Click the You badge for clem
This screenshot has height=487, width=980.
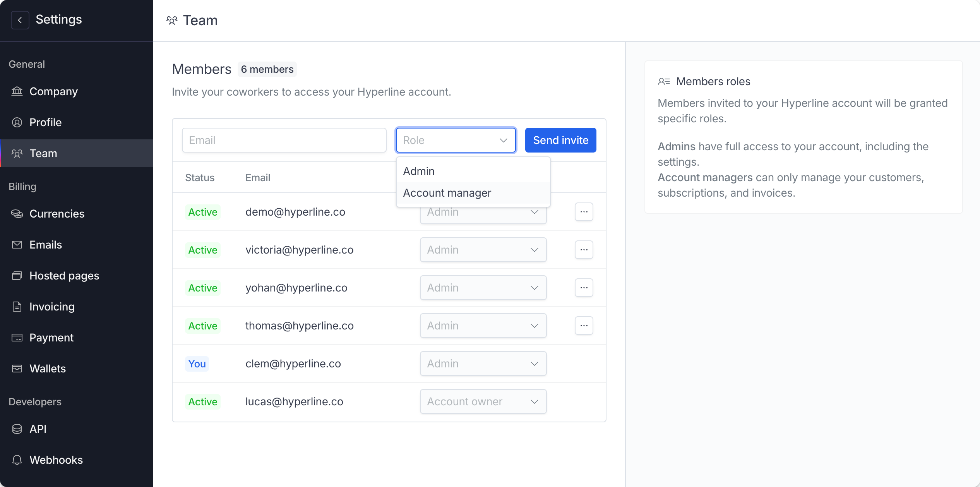[x=197, y=364]
